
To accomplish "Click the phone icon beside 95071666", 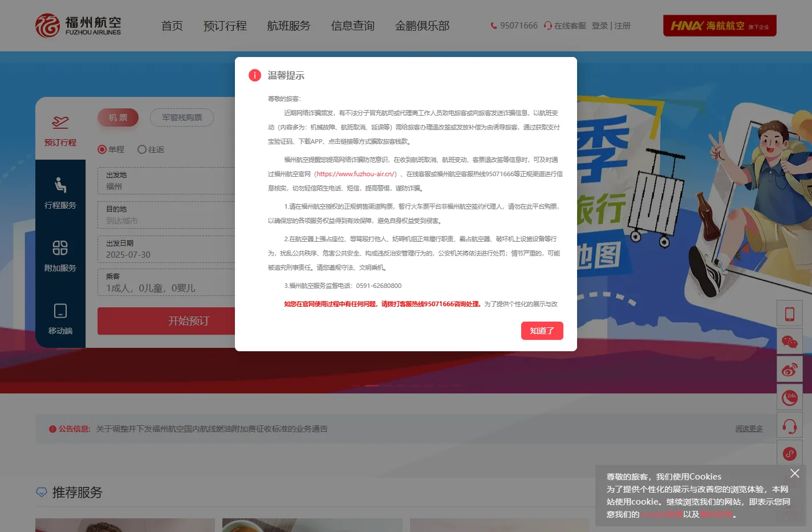I will coord(494,26).
